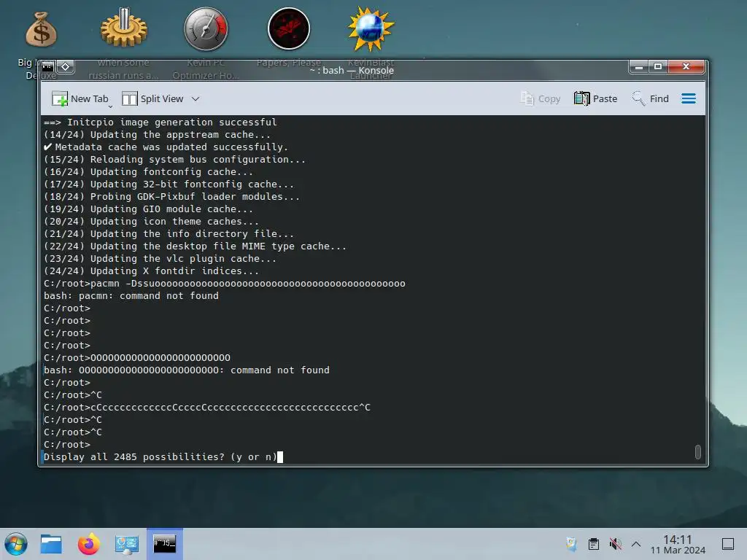Open the Start menu orb
This screenshot has width=747, height=560.
coord(16,544)
